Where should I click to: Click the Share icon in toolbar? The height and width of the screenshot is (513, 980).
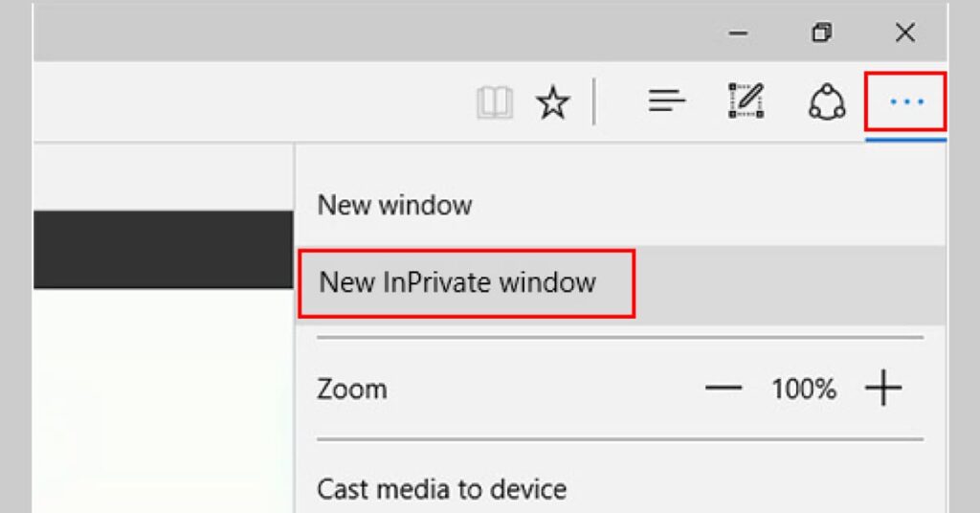pyautogui.click(x=827, y=101)
